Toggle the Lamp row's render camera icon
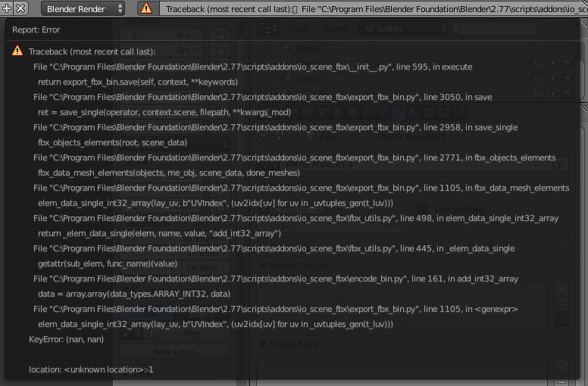 [568, 79]
